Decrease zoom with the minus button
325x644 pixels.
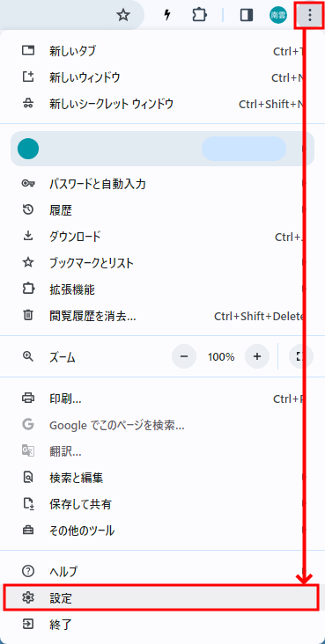(x=183, y=356)
